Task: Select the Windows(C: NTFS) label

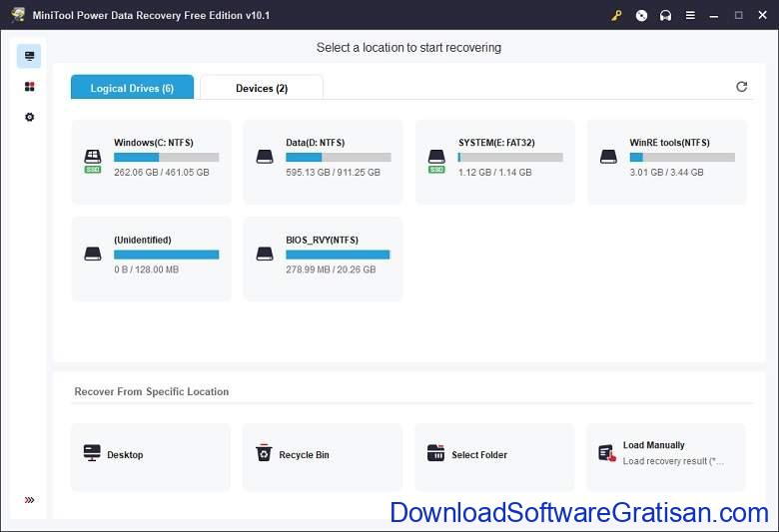Action: point(154,143)
